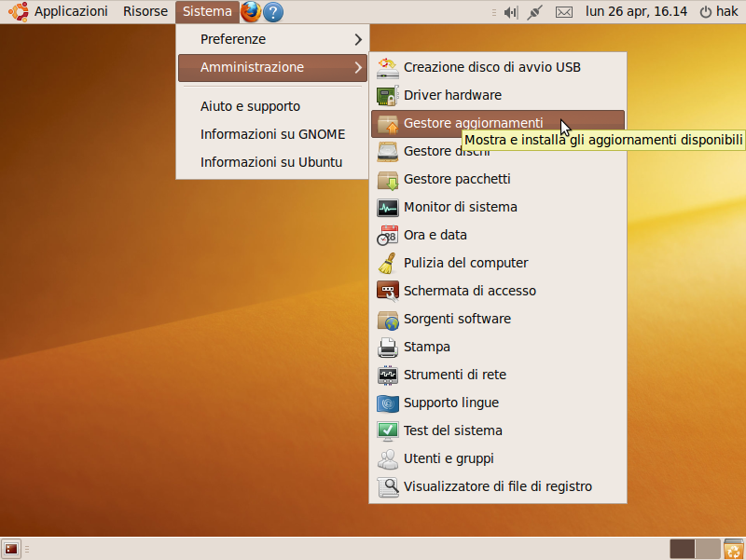The width and height of the screenshot is (746, 560).
Task: Click the Ubuntu logo in the panel
Action: coord(18,11)
